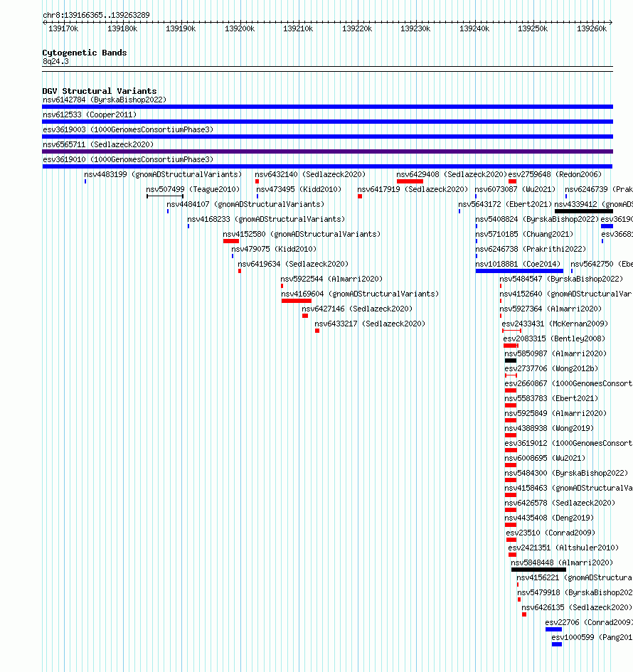Viewport: 633px width, 672px height.
Task: Click nsv6417919 (Sedlazeck2020) label
Action: 413,189
